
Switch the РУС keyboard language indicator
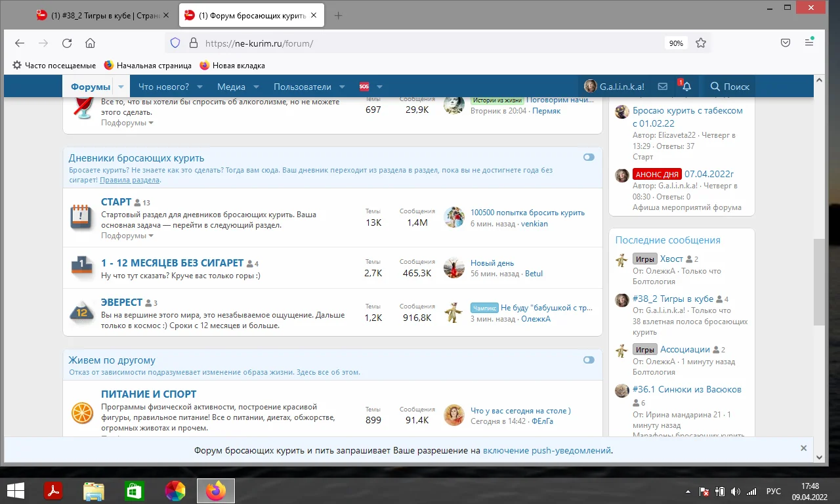click(774, 491)
